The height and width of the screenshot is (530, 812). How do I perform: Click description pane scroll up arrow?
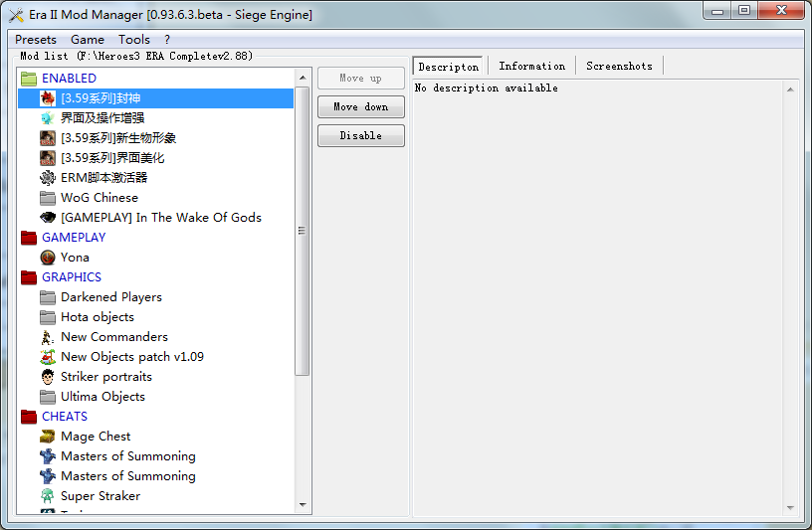(x=790, y=89)
